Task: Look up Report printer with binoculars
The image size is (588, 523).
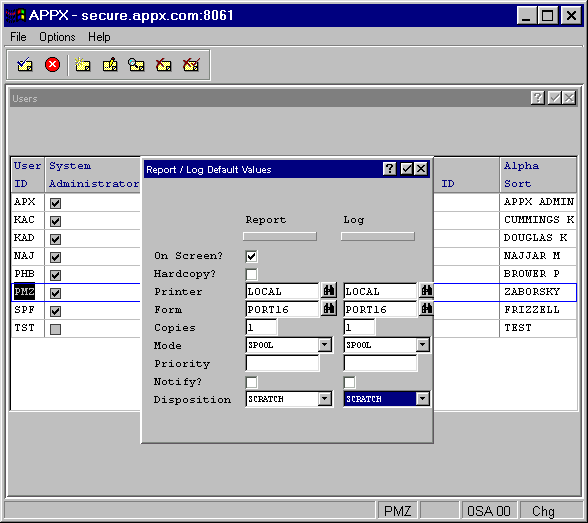Action: click(329, 290)
